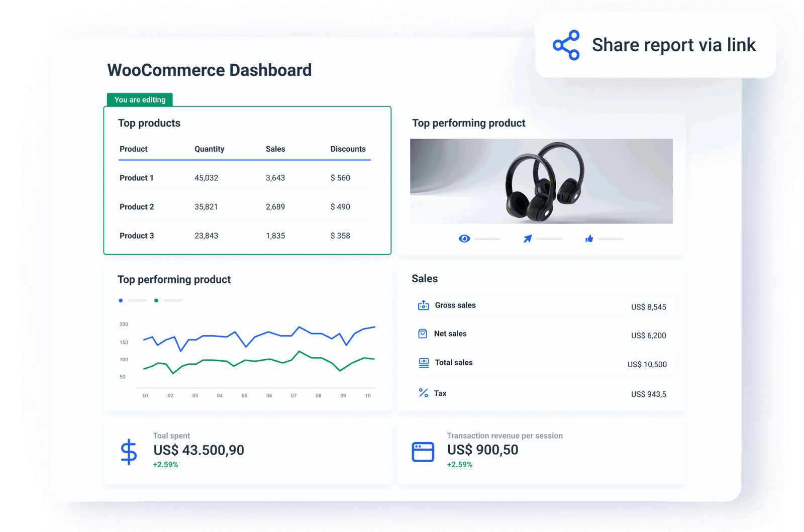The width and height of the screenshot is (804, 532).
Task: Click the thumbs-up likes icon in Top performing product
Action: 589,239
